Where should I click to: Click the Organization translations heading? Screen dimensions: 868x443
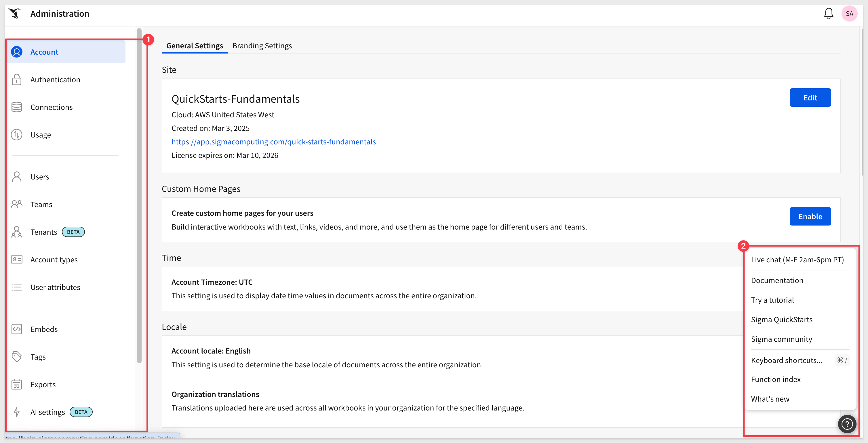(x=215, y=394)
